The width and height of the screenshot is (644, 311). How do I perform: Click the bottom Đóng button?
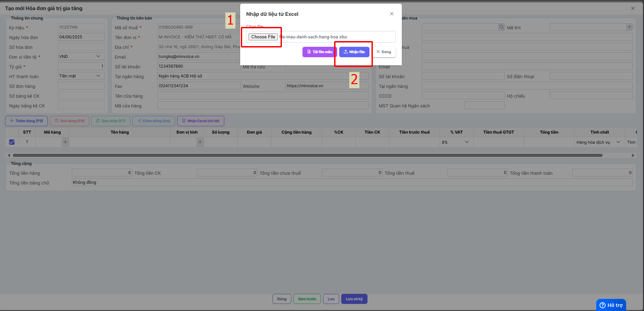click(282, 299)
